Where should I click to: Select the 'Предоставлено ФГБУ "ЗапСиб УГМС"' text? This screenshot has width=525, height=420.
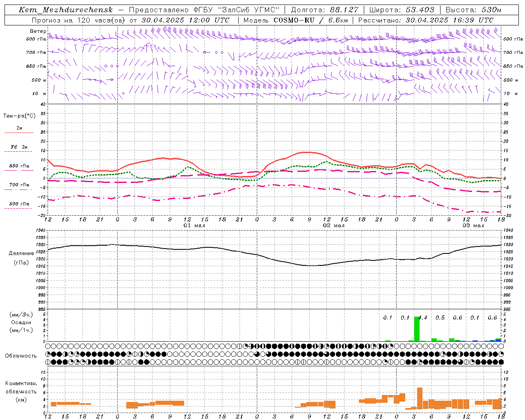point(204,10)
